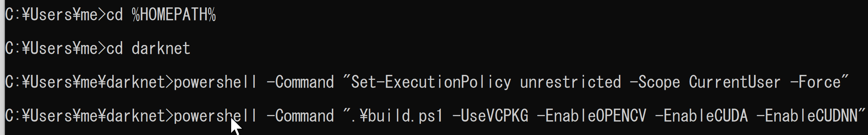Click the -EnableCUDA option
The image size is (868, 135).
pyautogui.click(x=701, y=116)
